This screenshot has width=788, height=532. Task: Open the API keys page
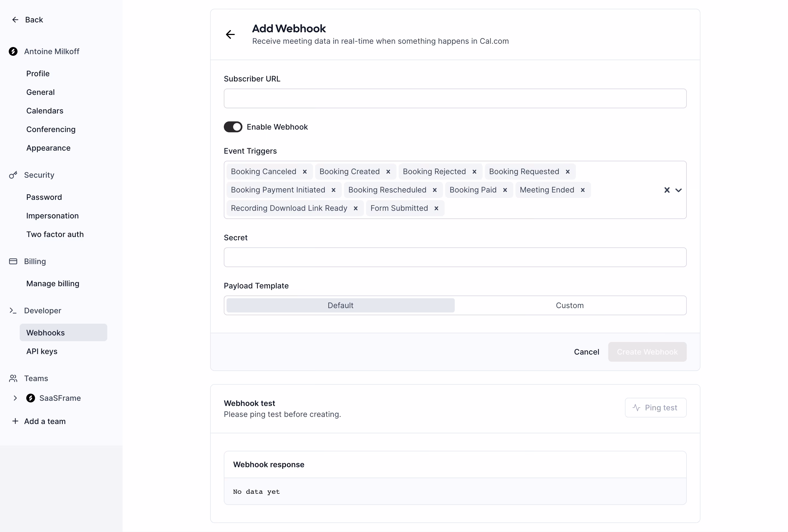tap(42, 351)
